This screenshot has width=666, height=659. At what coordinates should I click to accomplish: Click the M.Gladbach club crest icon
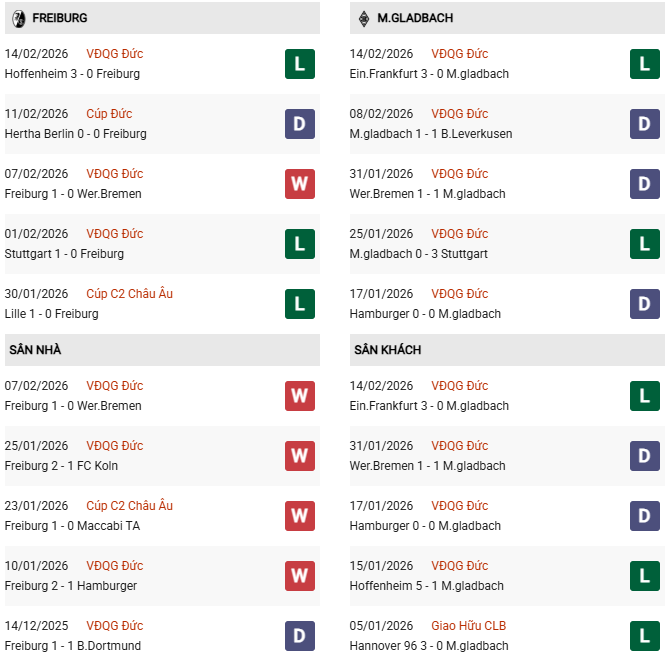point(363,18)
